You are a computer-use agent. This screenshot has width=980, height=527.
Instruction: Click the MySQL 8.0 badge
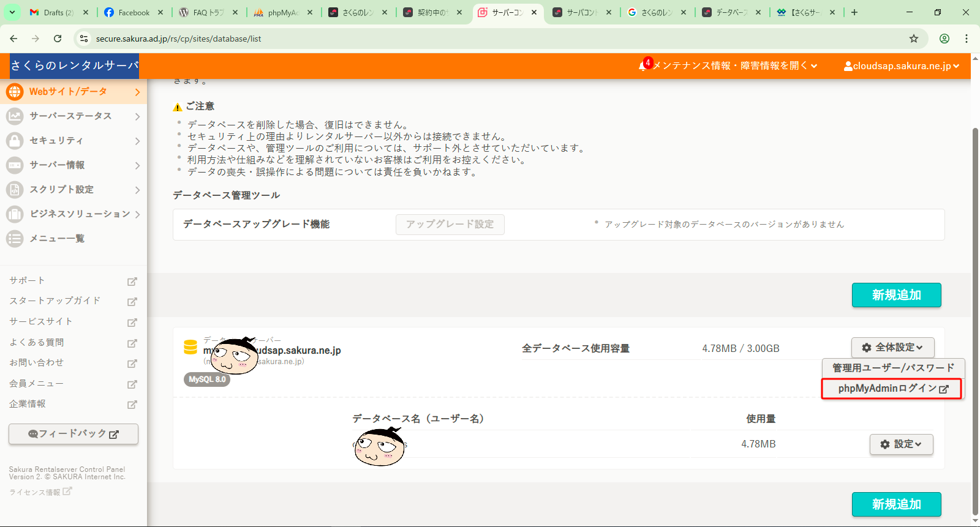pos(207,379)
